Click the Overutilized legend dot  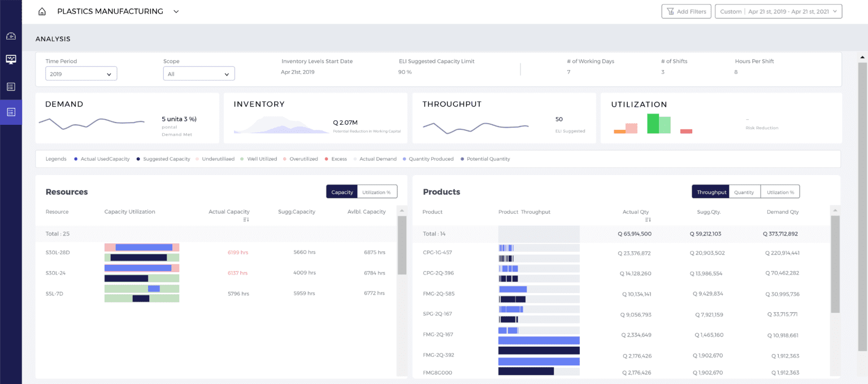coord(285,159)
